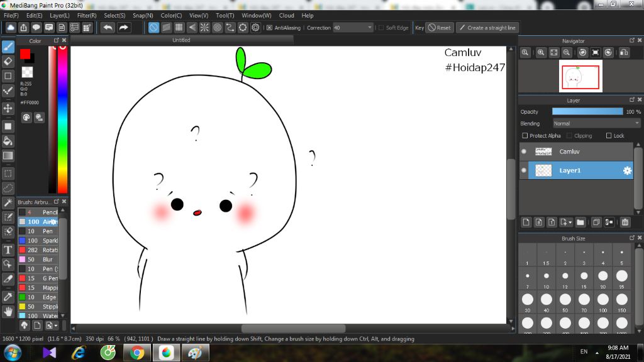Select the Airbrush brush entry
This screenshot has width=644, height=362.
tap(39, 222)
